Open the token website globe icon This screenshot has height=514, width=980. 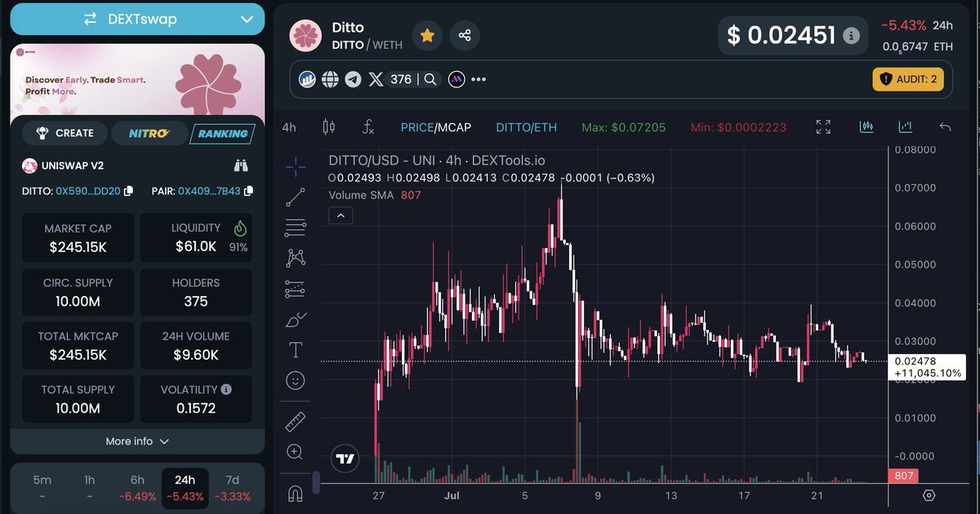point(330,79)
